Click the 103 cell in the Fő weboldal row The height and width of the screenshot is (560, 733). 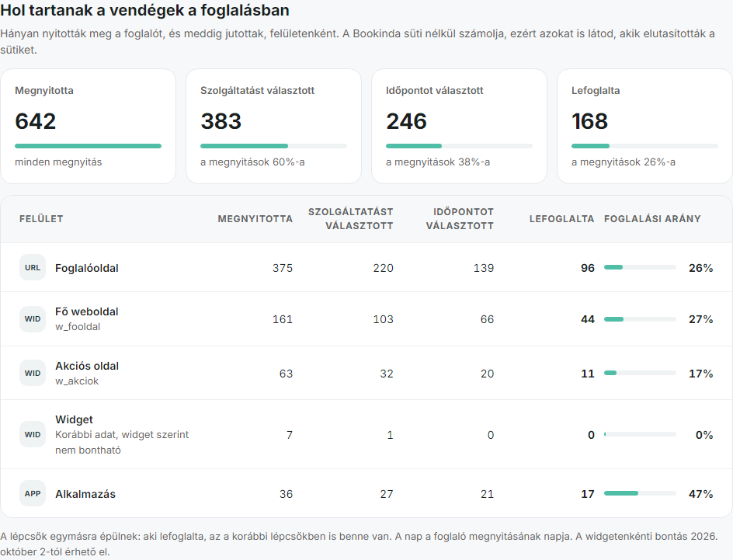point(384,319)
